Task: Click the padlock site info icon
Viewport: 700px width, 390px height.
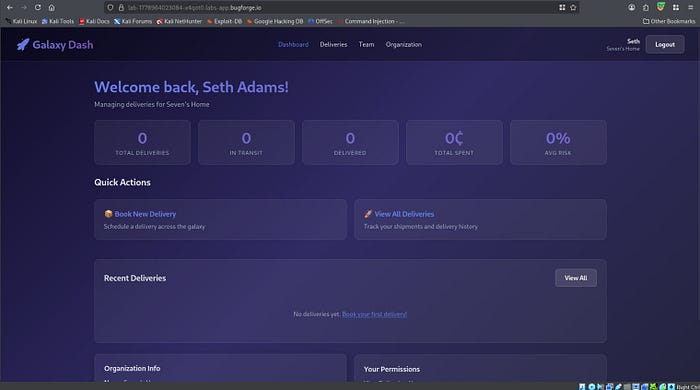Action: point(121,8)
